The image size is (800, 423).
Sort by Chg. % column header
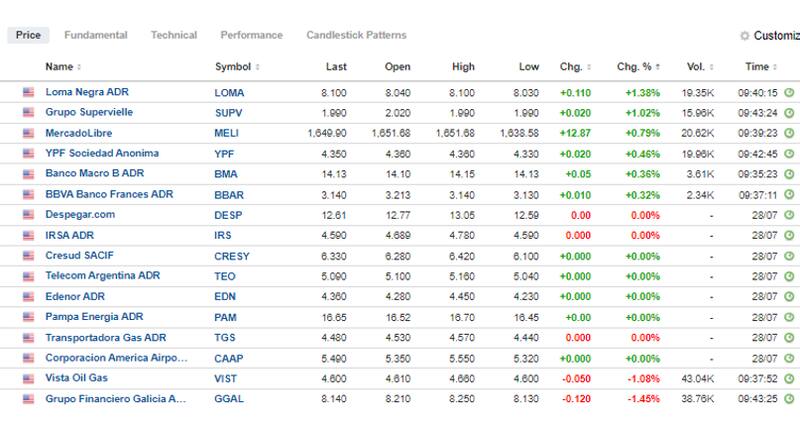pos(637,67)
